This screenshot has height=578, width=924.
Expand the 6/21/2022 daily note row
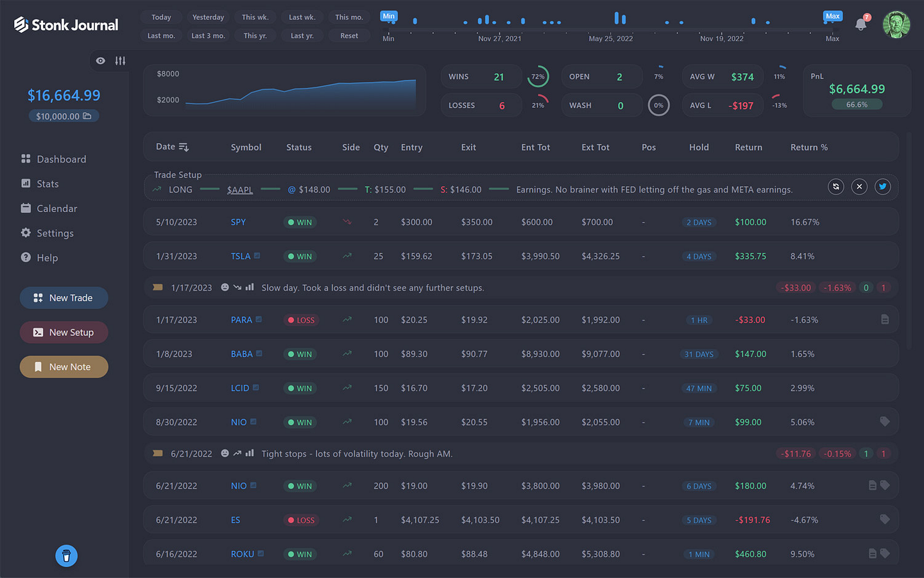pos(158,453)
